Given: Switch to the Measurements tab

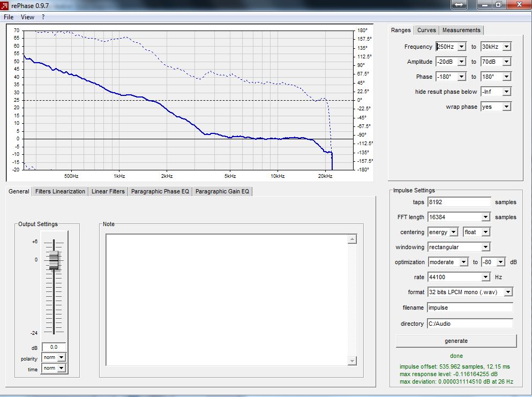Looking at the screenshot, I should pyautogui.click(x=461, y=30).
